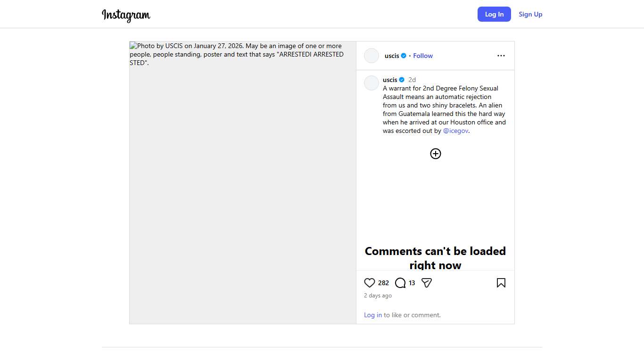The width and height of the screenshot is (644, 362).
Task: Like the post with the heart icon
Action: [370, 283]
